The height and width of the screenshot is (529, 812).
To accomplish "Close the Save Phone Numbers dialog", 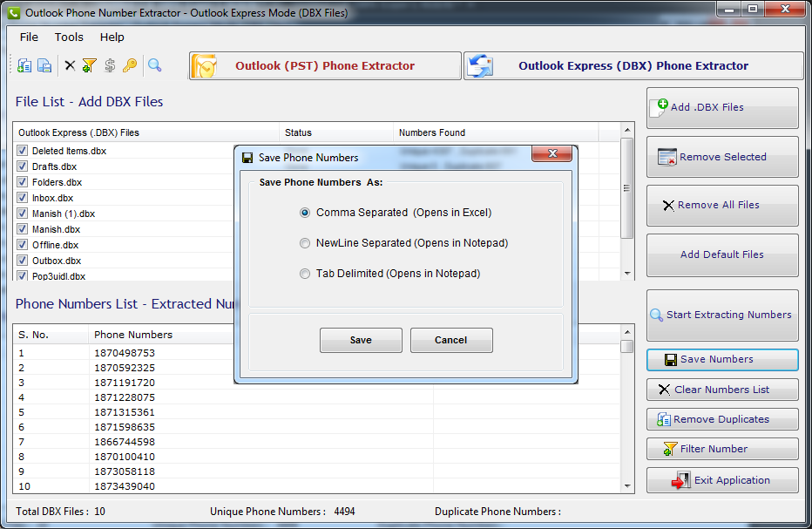I will (x=552, y=153).
